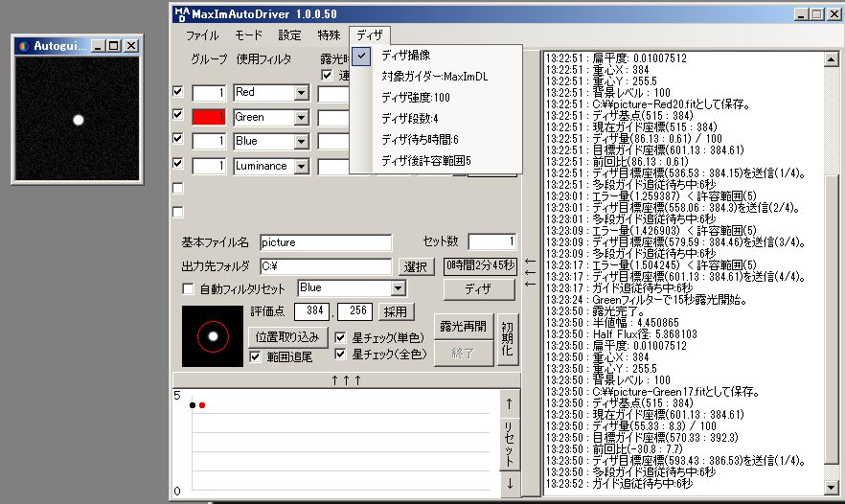Image resolution: width=845 pixels, height=504 pixels.
Task: Uncheck the Luminance filter row checkbox
Action: coord(178,164)
